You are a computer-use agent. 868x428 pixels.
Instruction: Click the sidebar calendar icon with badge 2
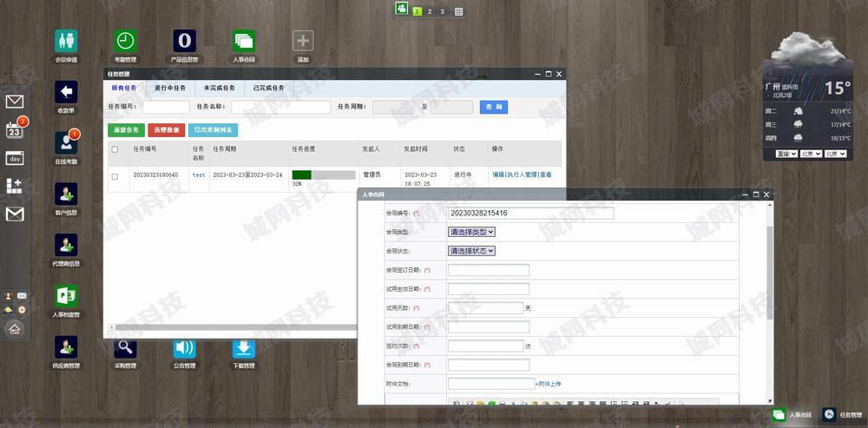click(x=15, y=130)
